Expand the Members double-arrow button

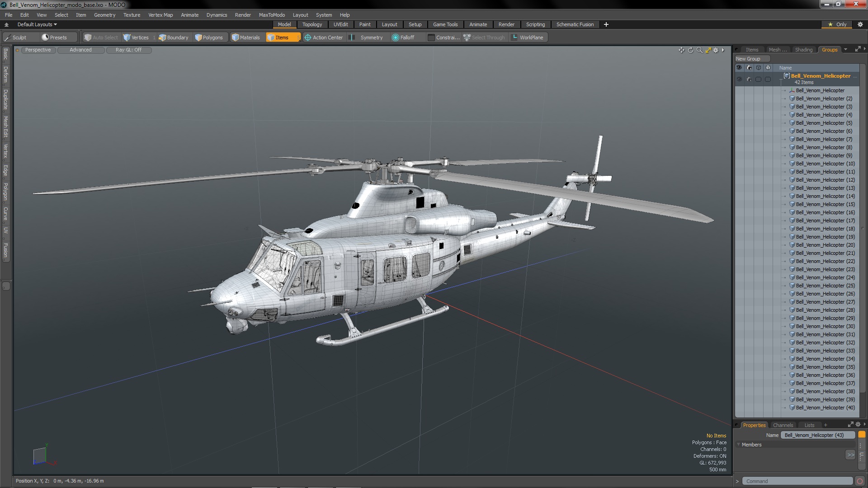850,455
